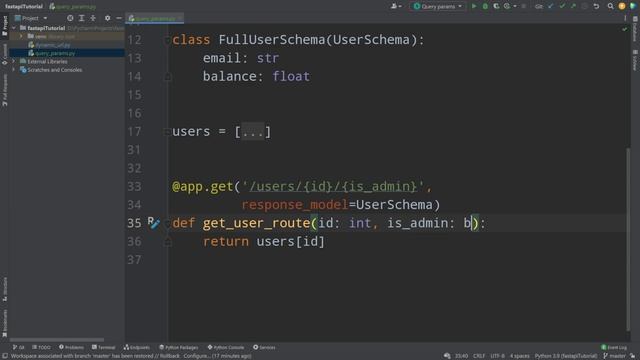Open the Event Log
Screen dimensions: 640x360
point(614,347)
